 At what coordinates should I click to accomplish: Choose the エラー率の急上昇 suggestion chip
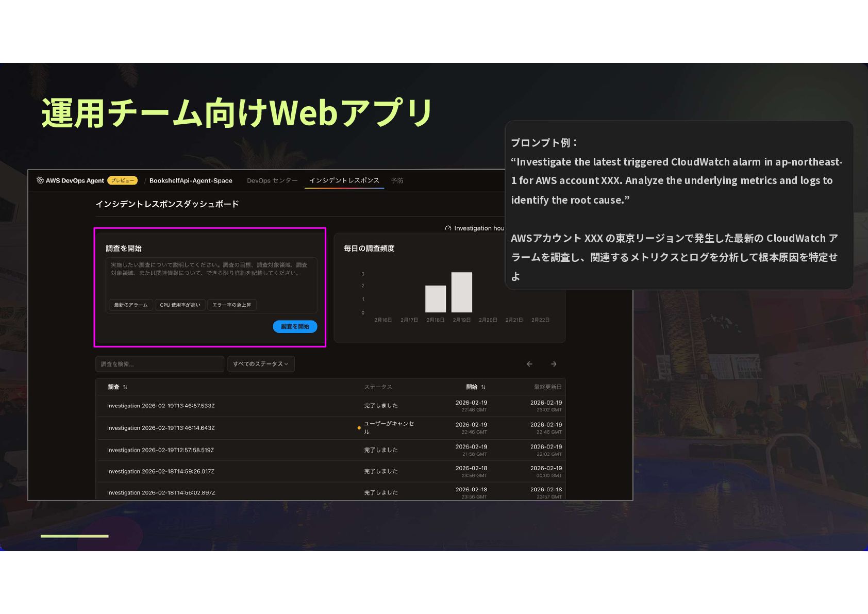[x=232, y=305]
